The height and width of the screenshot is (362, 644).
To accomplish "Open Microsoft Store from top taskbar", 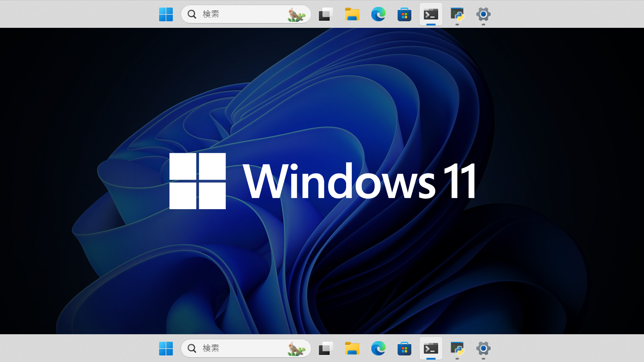I will 404,14.
